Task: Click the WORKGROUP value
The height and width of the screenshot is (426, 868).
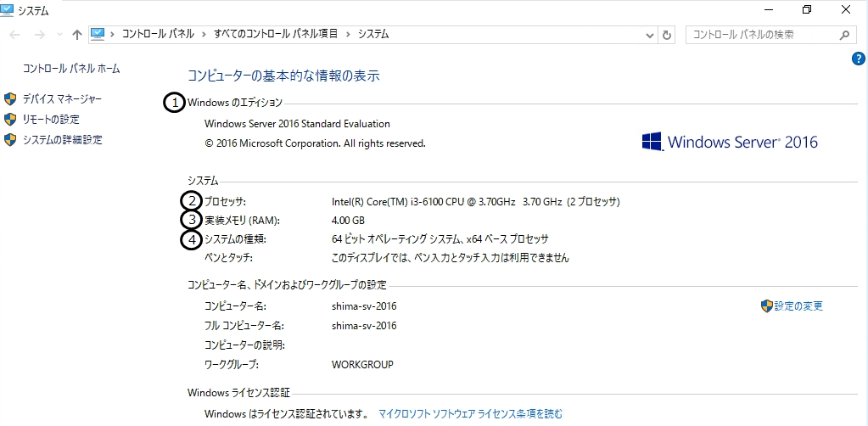Action: click(362, 365)
